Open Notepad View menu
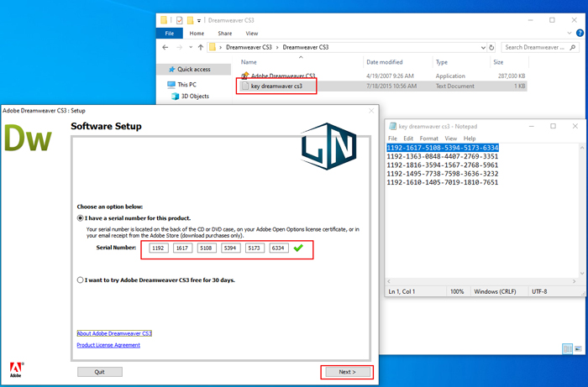This screenshot has height=387, width=588. pos(451,139)
